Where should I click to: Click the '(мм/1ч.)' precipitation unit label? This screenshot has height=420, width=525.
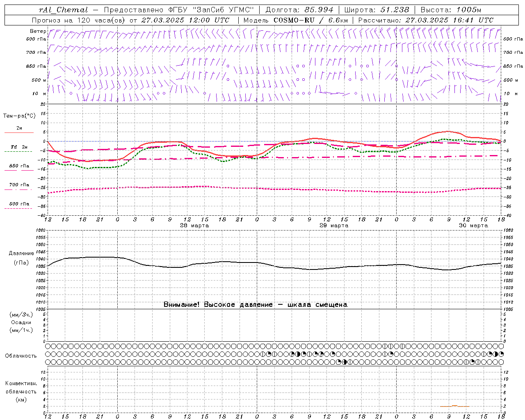point(21,330)
